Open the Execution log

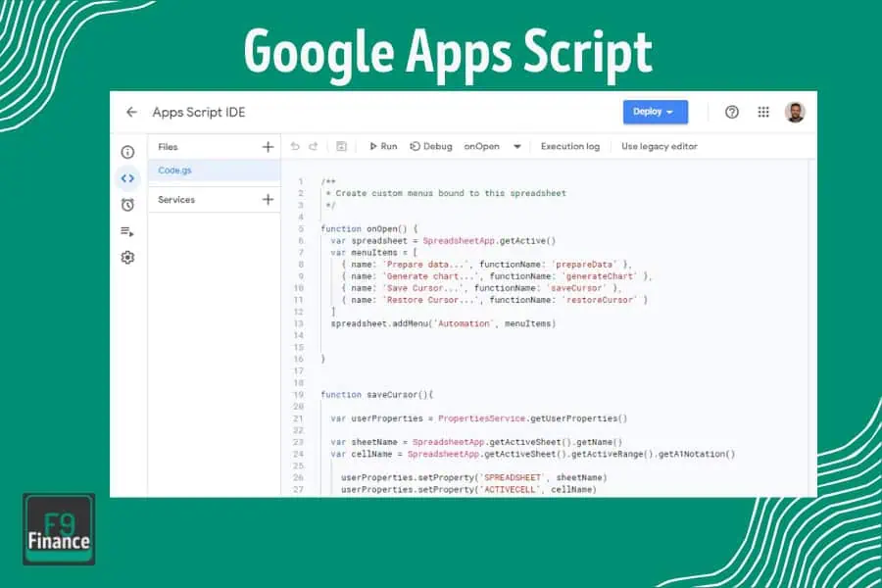[x=570, y=146]
